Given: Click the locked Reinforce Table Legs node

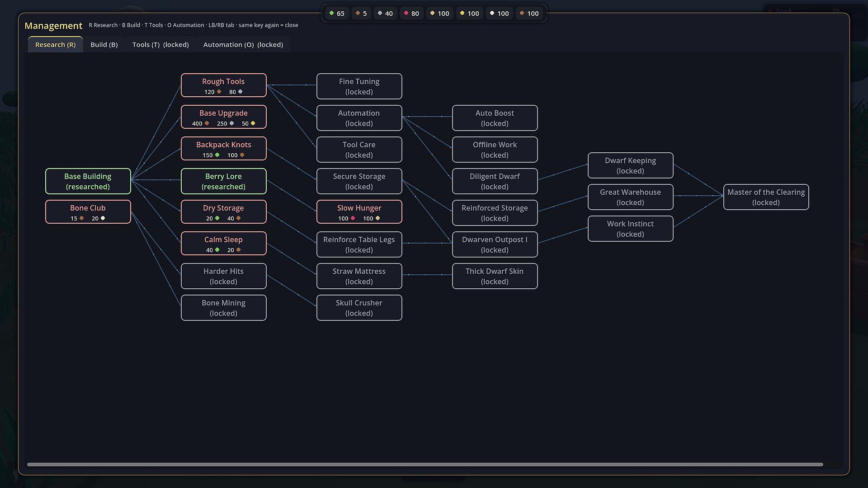Looking at the screenshot, I should point(359,244).
